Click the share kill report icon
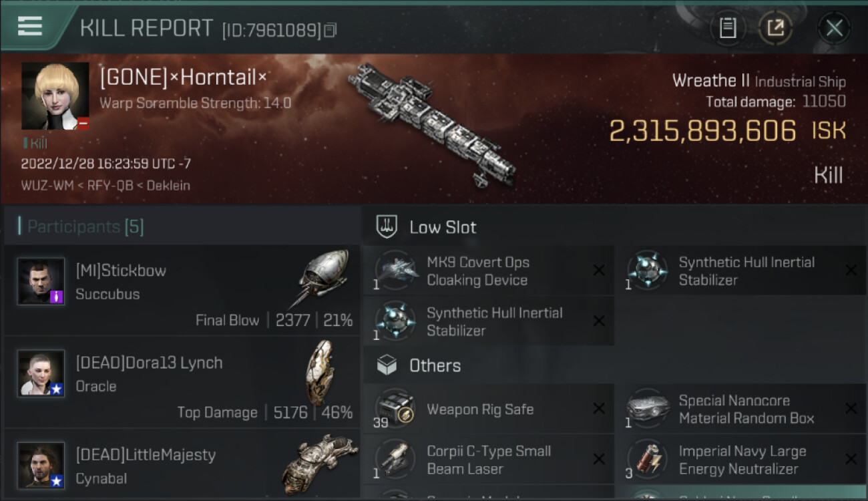The width and height of the screenshot is (868, 501). (x=775, y=28)
